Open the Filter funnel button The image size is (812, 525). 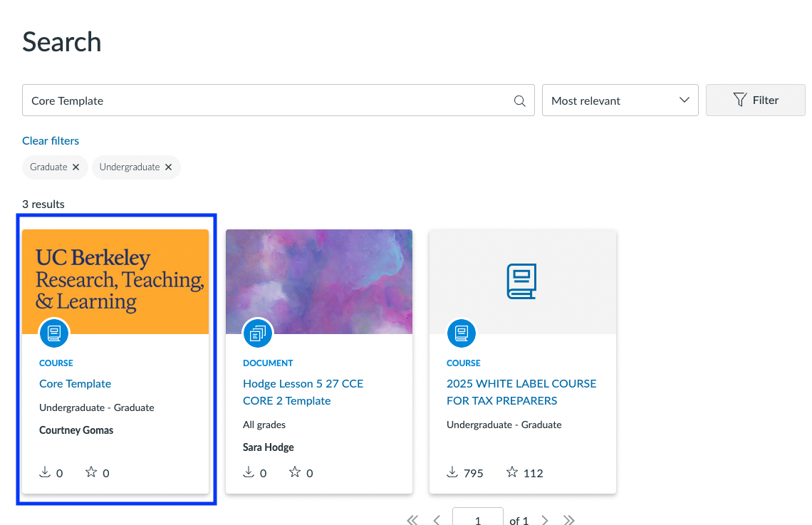click(756, 100)
